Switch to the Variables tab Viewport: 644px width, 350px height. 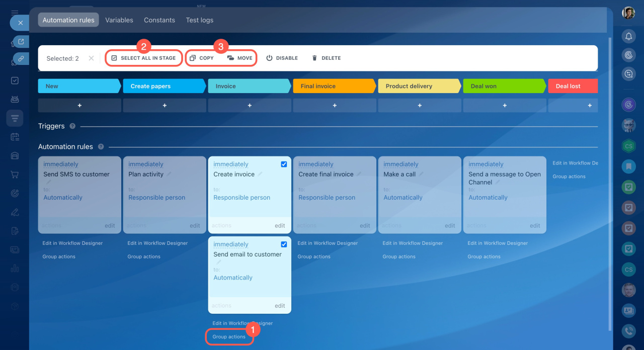[119, 20]
